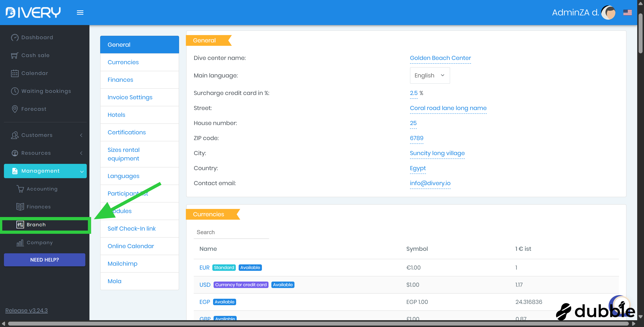Click the Forecast location pin icon
Screen dimensions: 644x327
[x=15, y=109]
